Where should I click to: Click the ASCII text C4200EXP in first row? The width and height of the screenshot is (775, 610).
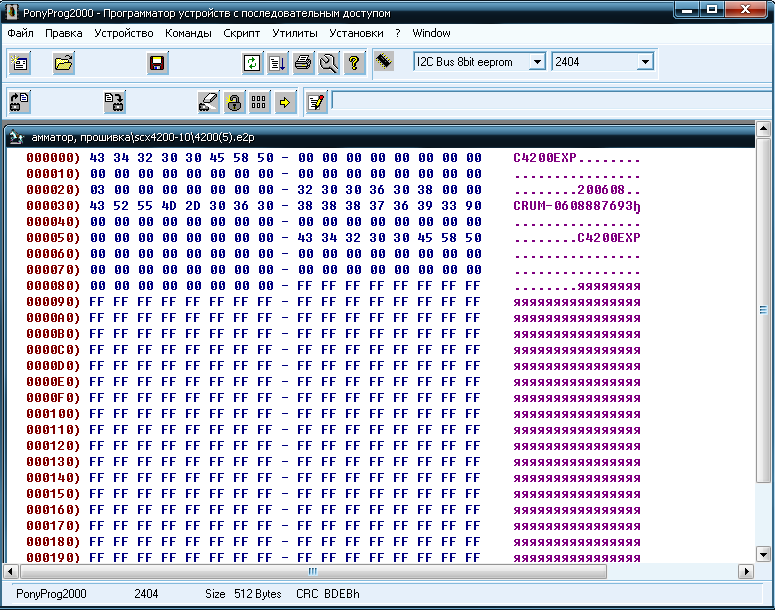(545, 158)
